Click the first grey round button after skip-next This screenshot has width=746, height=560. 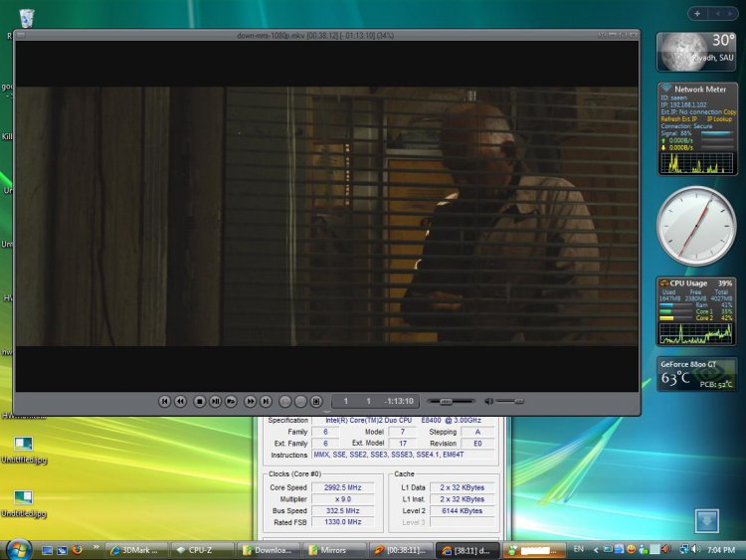(284, 401)
